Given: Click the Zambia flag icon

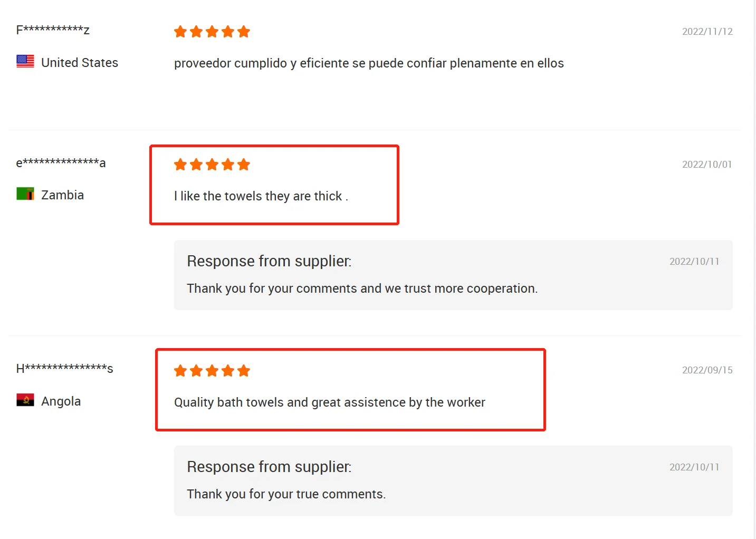Looking at the screenshot, I should click(25, 194).
